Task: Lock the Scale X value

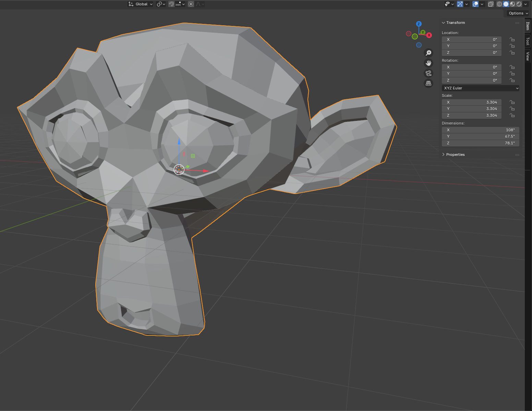Action: point(512,102)
